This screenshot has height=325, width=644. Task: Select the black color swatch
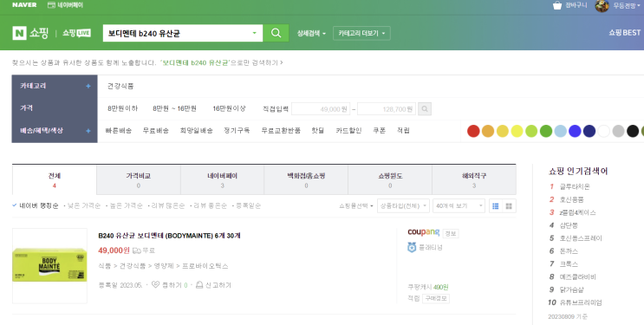point(633,131)
